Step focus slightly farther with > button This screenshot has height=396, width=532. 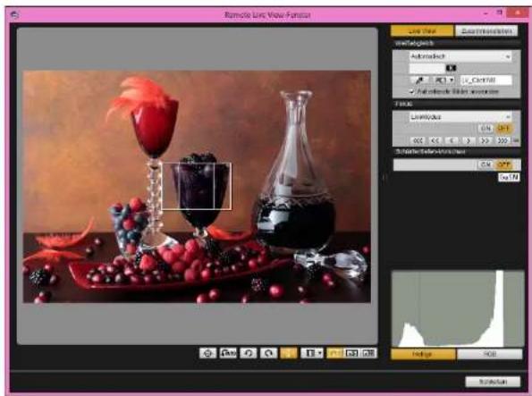pos(469,140)
